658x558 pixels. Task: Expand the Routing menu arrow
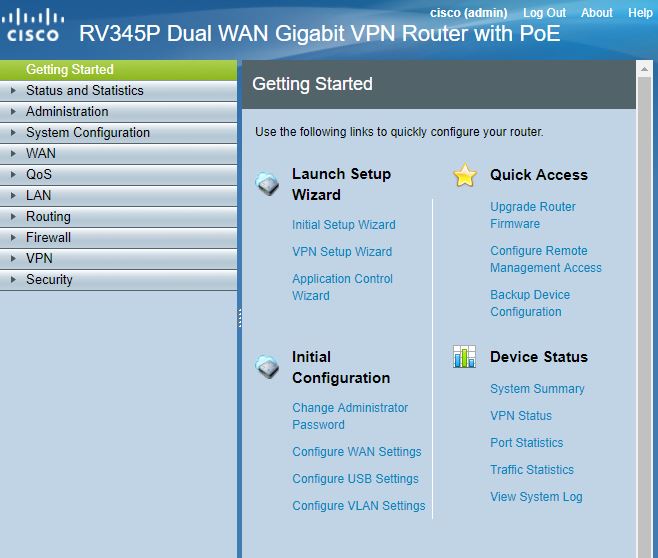[13, 216]
